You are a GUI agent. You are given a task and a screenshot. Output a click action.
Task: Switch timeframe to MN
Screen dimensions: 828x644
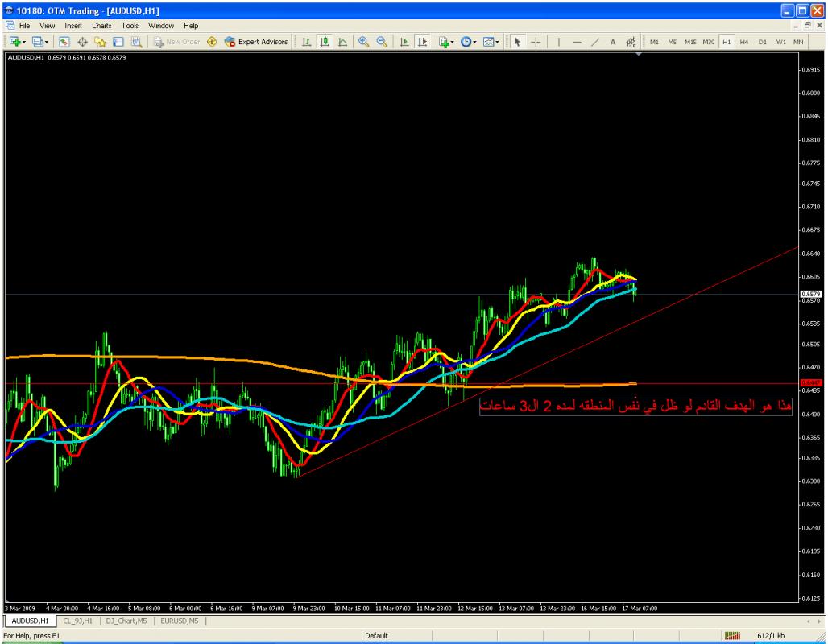pyautogui.click(x=798, y=42)
